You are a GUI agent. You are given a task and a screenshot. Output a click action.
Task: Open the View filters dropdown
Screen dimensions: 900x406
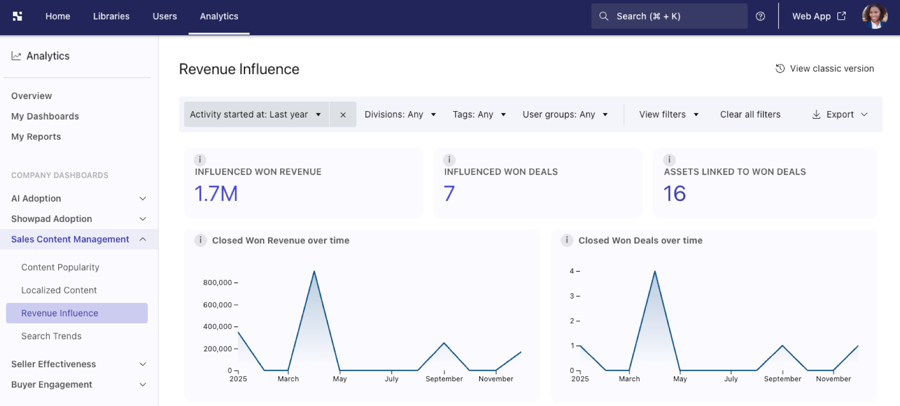669,114
